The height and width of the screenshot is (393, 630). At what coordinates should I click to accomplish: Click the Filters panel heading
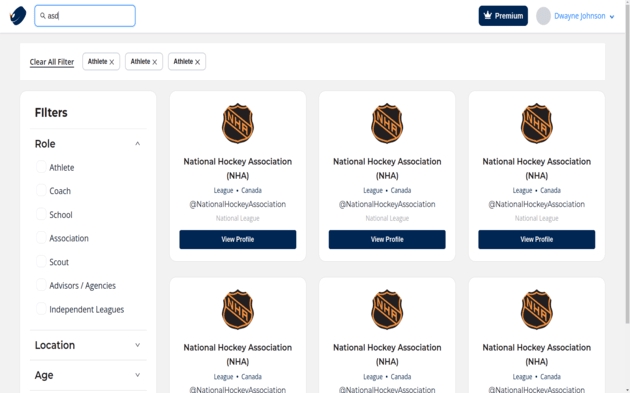click(51, 113)
